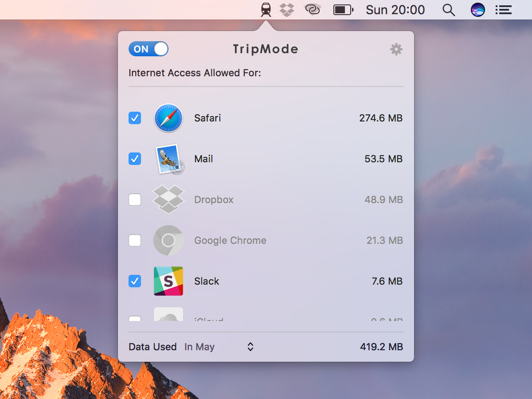Click the Sun 20:00 clock

click(x=395, y=10)
